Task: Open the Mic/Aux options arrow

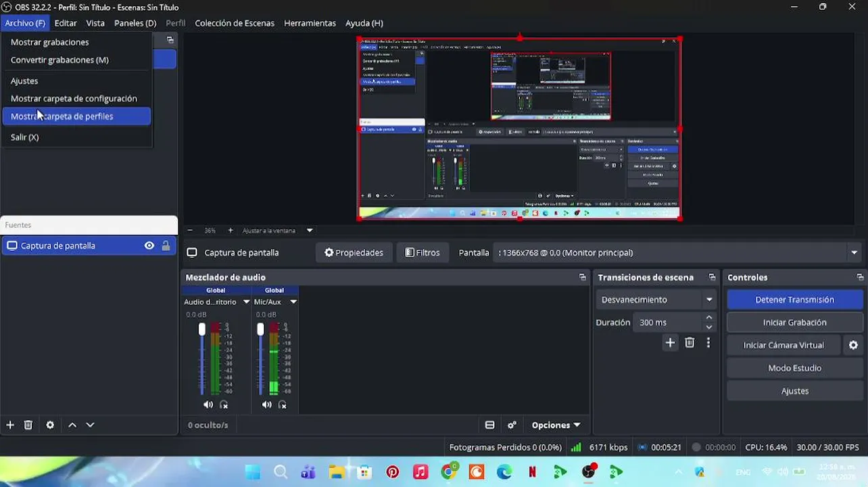Action: click(293, 302)
